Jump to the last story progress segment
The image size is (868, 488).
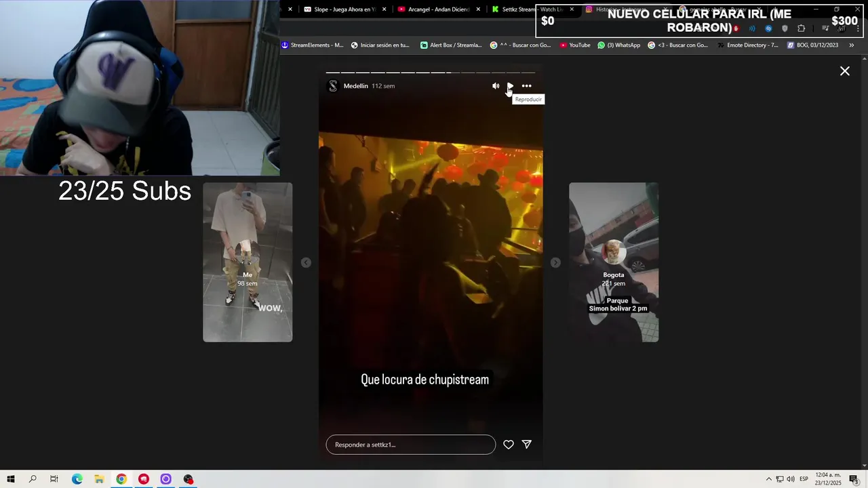point(528,73)
